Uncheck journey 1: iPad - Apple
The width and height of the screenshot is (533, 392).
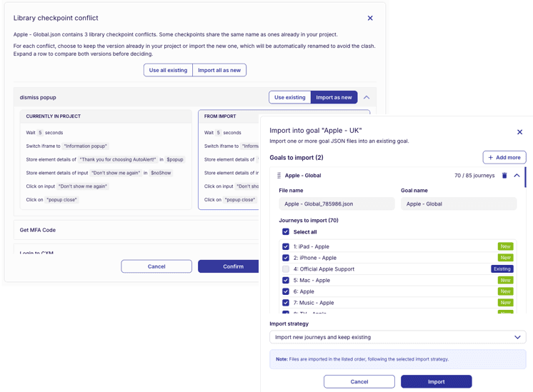point(286,246)
